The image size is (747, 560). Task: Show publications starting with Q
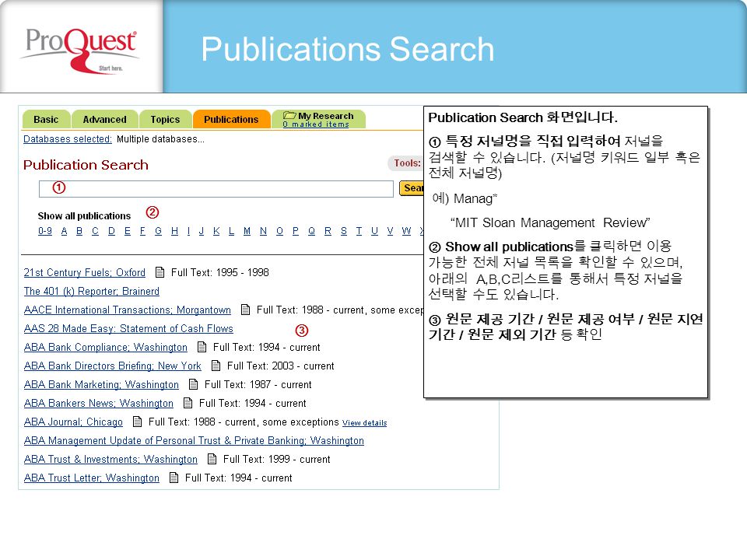pos(311,231)
